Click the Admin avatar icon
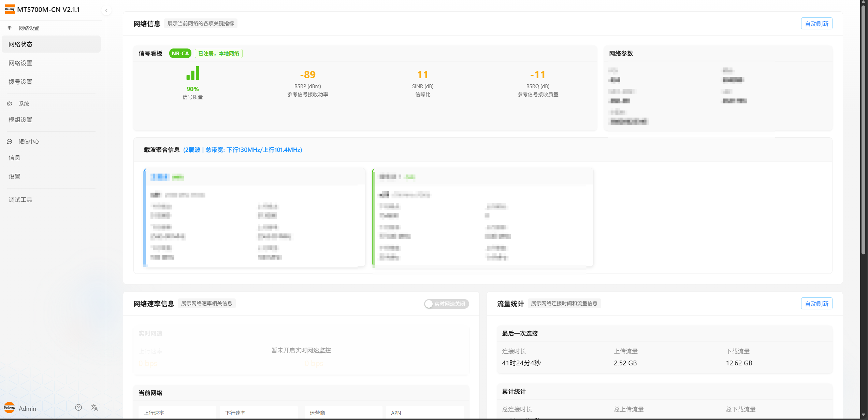This screenshot has width=868, height=420. point(9,407)
